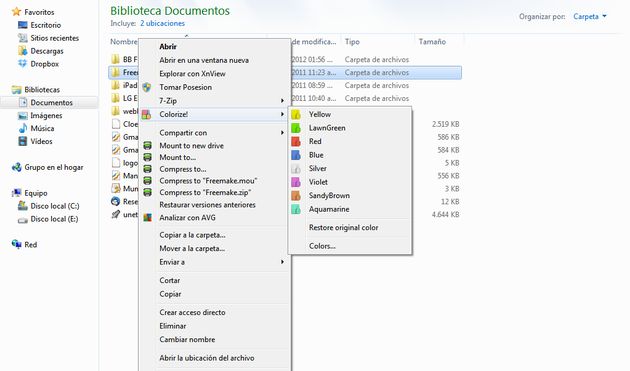Viewport: 630px width, 371px height.
Task: Click Carpeta de archivos in the 2012 row
Action: (x=377, y=59)
